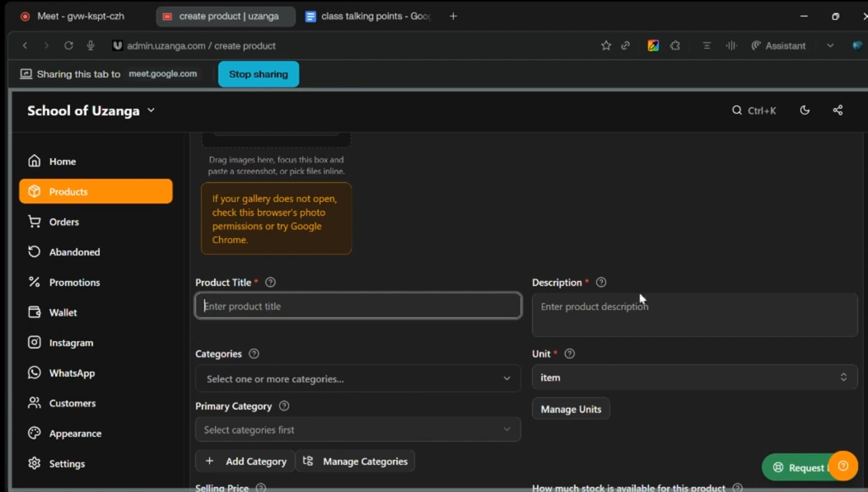Open the browser Assistant
The width and height of the screenshot is (868, 492).
click(x=779, y=45)
